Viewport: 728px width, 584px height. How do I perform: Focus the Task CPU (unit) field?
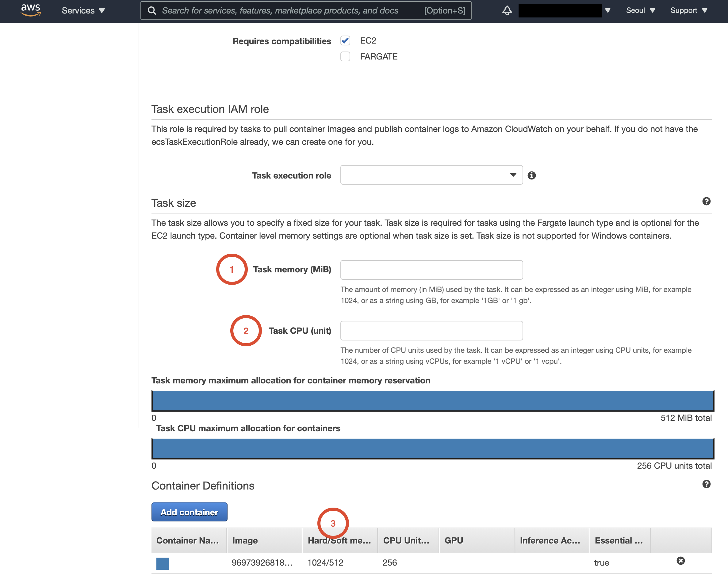click(x=431, y=331)
